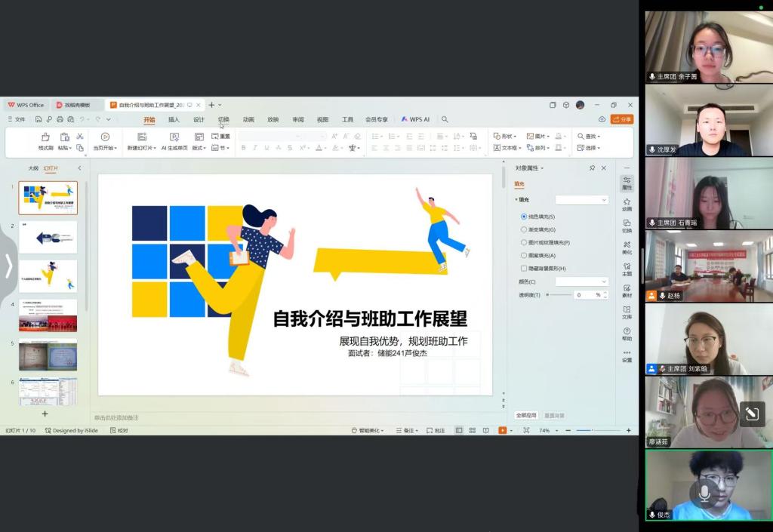Click the 帮助 help sidebar icon
The width and height of the screenshot is (773, 532).
point(627,333)
